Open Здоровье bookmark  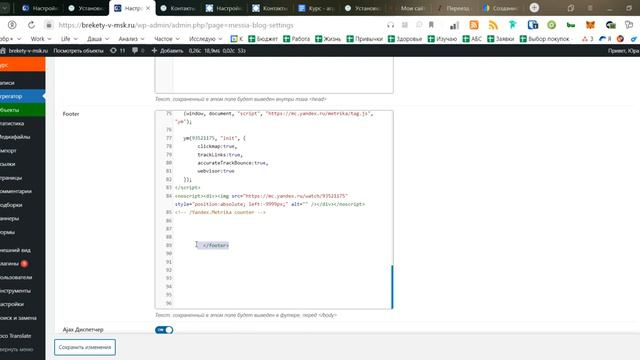click(405, 39)
